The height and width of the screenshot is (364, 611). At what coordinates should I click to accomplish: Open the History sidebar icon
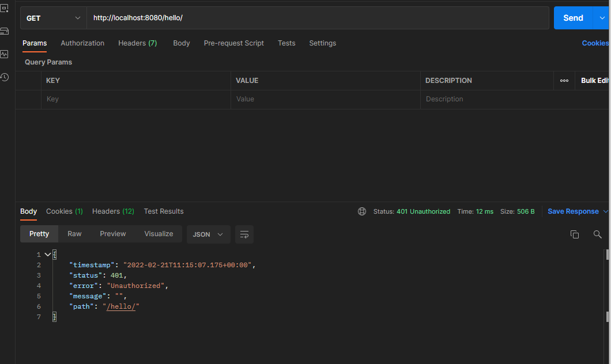click(x=5, y=77)
